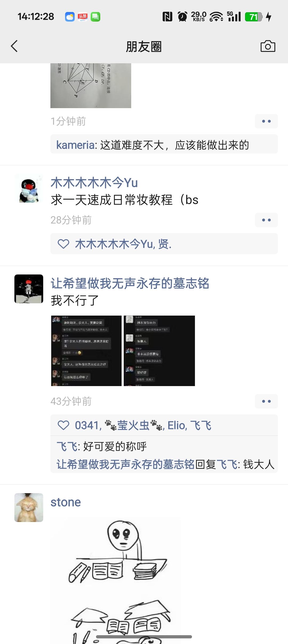Open the camera icon to post a moment

click(x=268, y=46)
